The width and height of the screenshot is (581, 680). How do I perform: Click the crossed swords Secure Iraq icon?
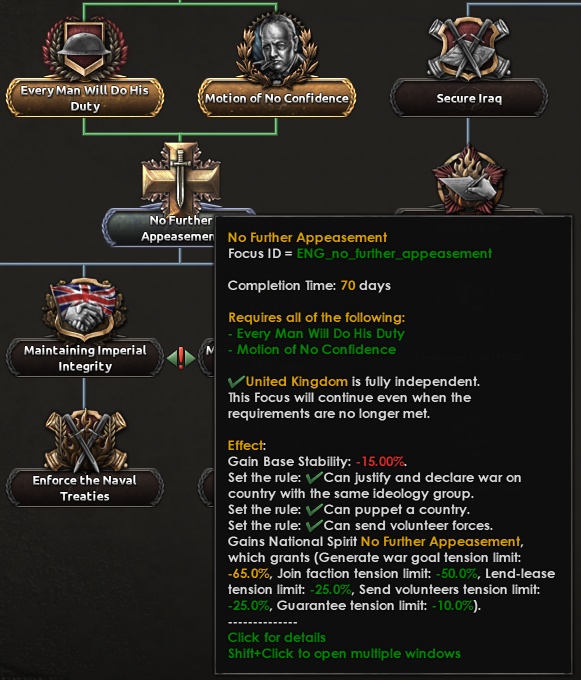(468, 49)
